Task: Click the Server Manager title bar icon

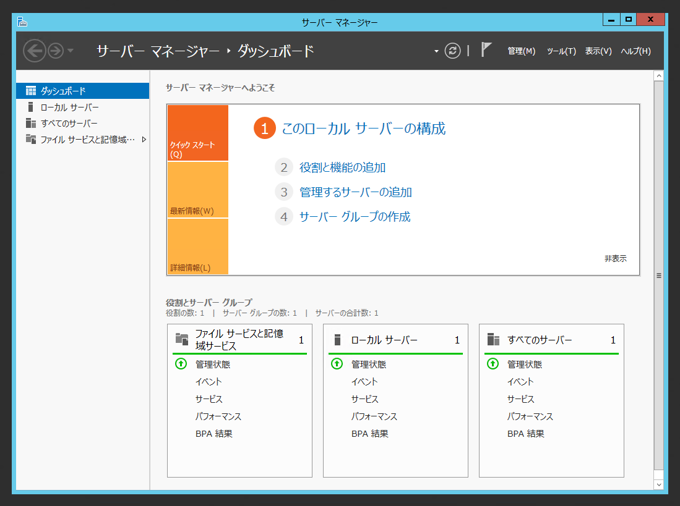Action: 22,21
